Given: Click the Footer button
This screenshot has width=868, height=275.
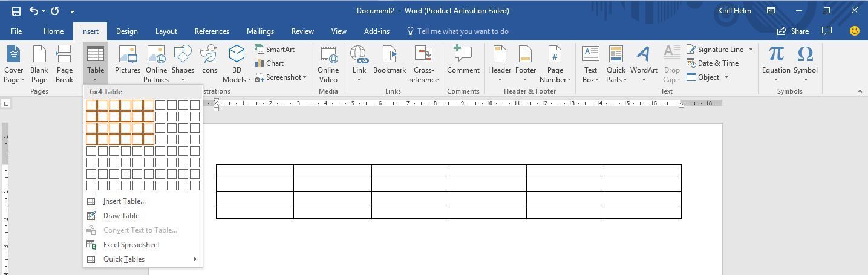Looking at the screenshot, I should coord(526,64).
